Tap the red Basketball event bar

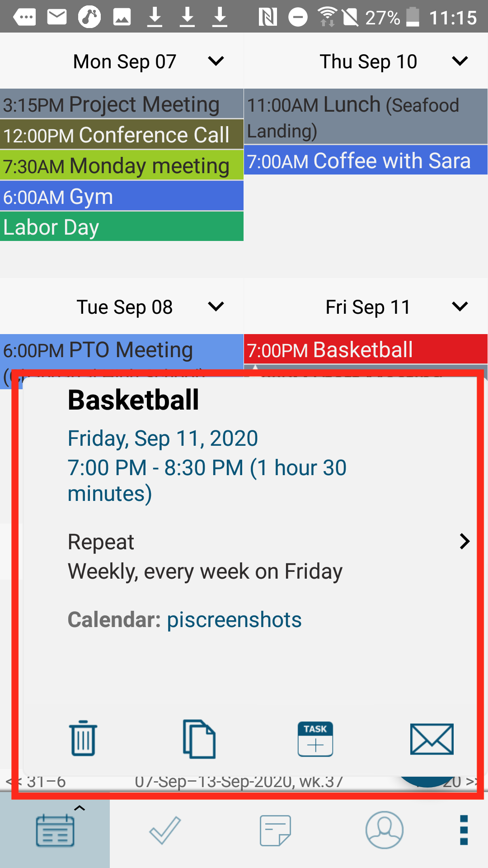click(x=366, y=349)
